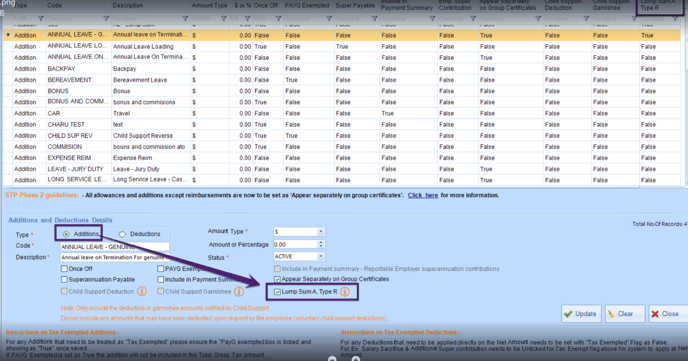Screen dimensions: 688x361
Task: Select the Additions radio button
Action: (x=66, y=234)
